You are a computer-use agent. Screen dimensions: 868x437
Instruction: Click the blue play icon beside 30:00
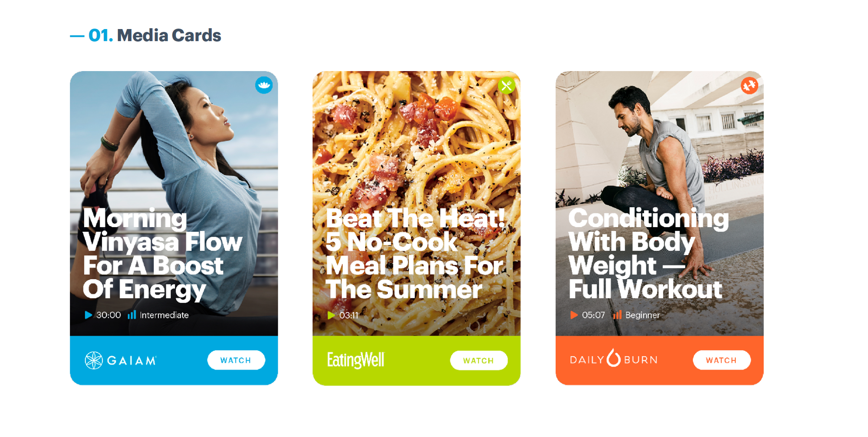pyautogui.click(x=88, y=315)
